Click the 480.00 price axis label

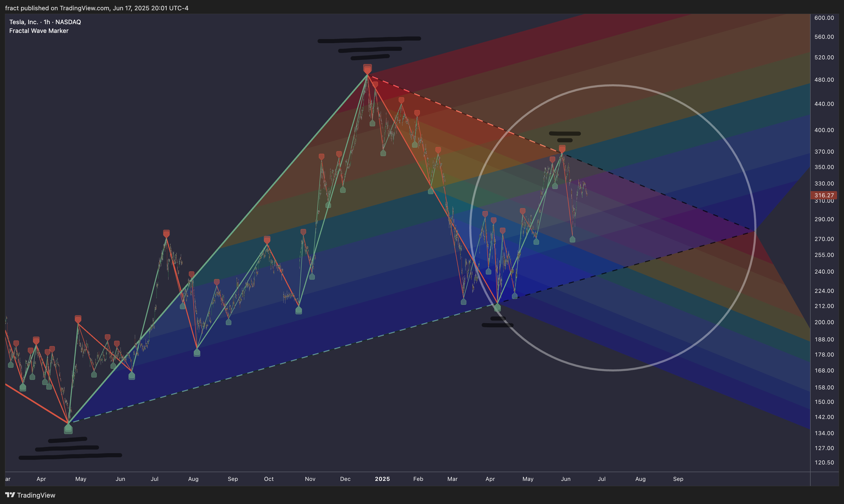(x=824, y=80)
